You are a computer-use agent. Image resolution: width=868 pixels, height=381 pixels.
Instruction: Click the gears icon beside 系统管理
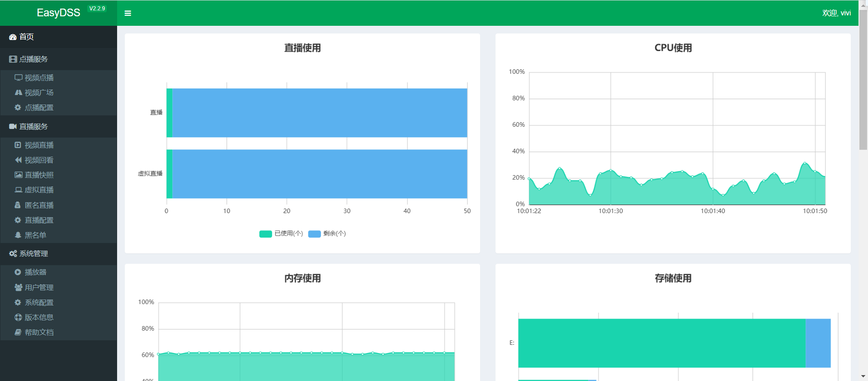pyautogui.click(x=13, y=254)
